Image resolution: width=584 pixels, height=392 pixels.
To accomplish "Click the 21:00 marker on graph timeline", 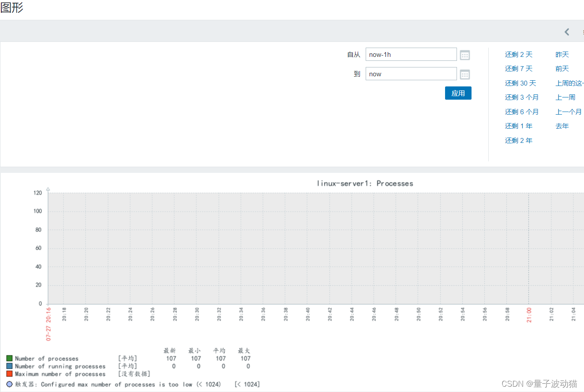I will [x=529, y=315].
